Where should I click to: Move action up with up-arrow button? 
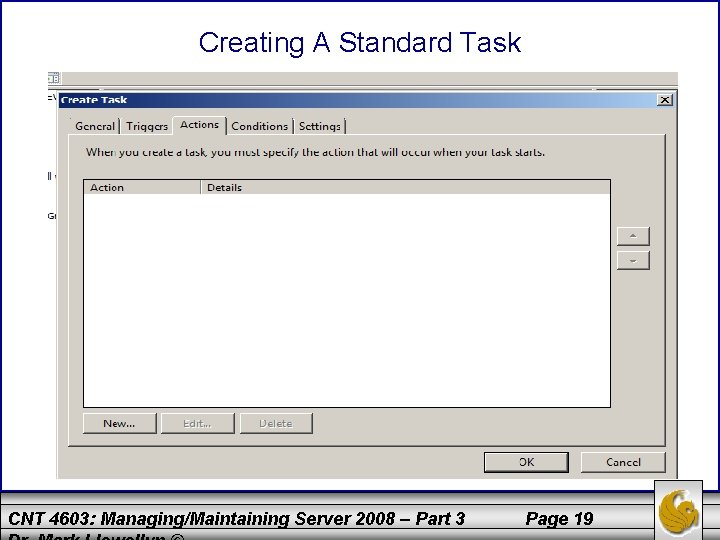click(x=633, y=236)
